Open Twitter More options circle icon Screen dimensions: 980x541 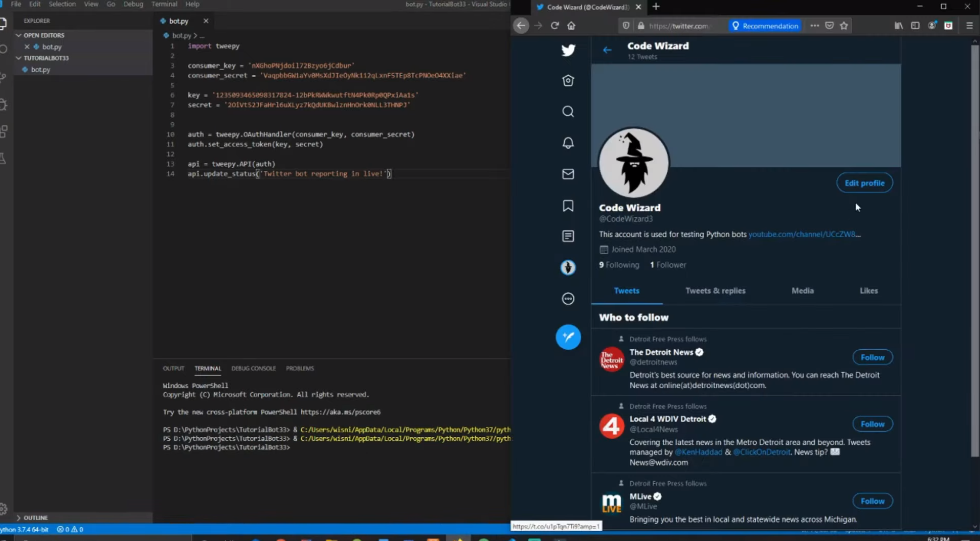pyautogui.click(x=568, y=299)
